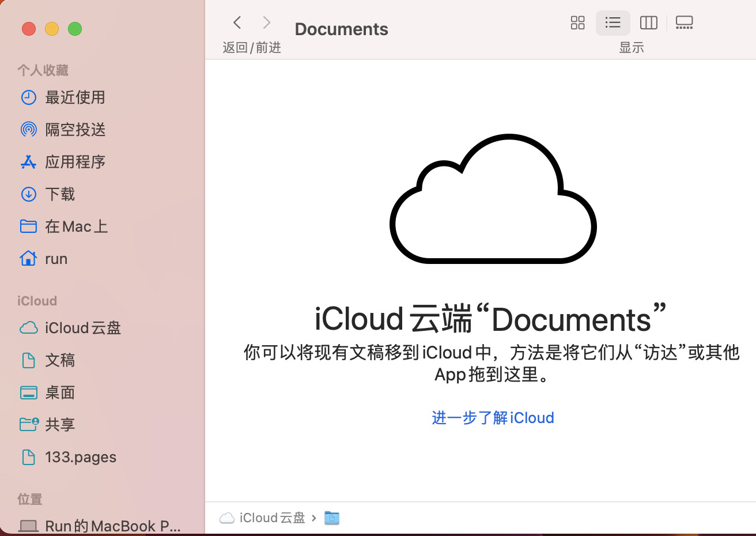Select iCloud 云盘 in sidebar
The width and height of the screenshot is (756, 536).
[82, 328]
